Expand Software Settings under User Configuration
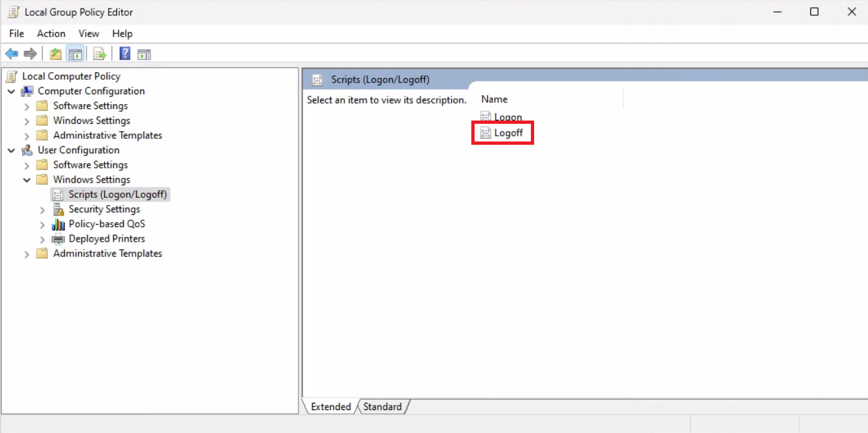The image size is (868, 433). (27, 165)
